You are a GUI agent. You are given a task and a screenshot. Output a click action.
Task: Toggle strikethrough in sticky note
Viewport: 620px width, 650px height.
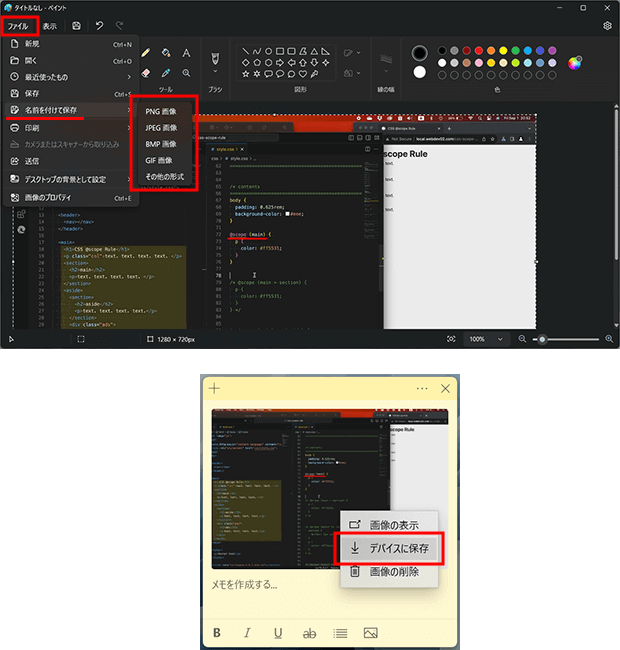(309, 633)
